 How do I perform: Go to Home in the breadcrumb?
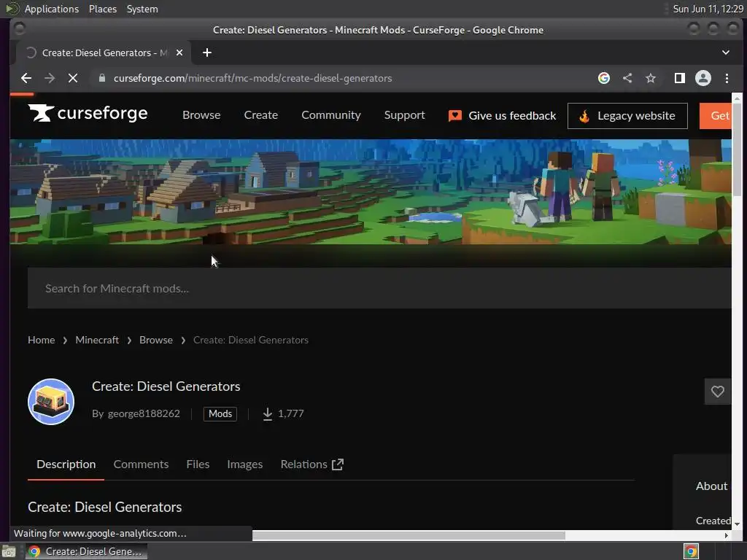pos(41,340)
